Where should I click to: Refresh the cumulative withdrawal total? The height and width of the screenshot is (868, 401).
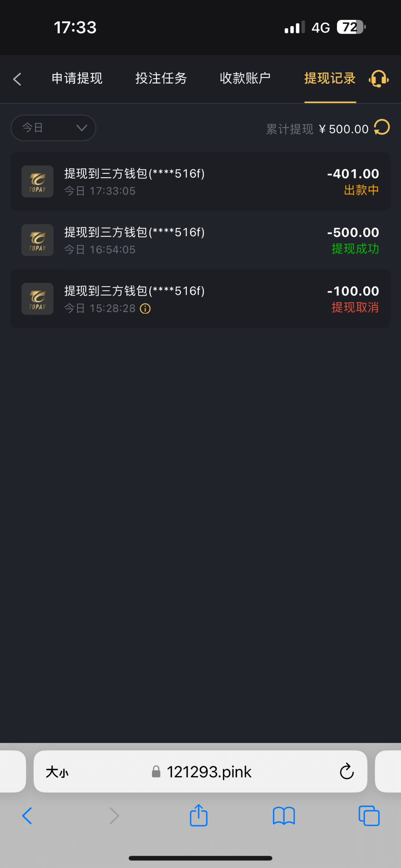tap(382, 128)
